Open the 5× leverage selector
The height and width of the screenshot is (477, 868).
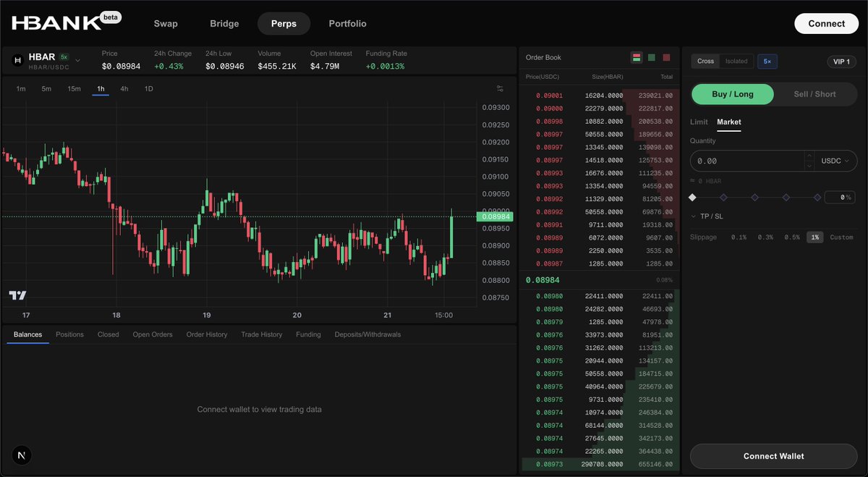coord(767,62)
